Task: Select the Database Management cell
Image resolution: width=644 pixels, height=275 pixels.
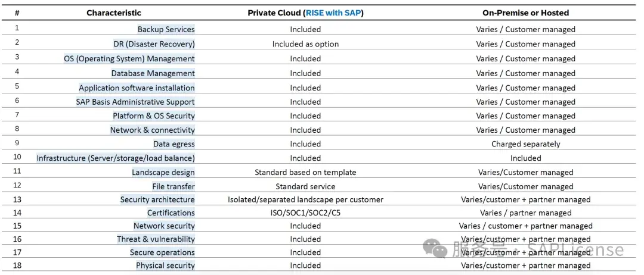Action: click(x=153, y=73)
